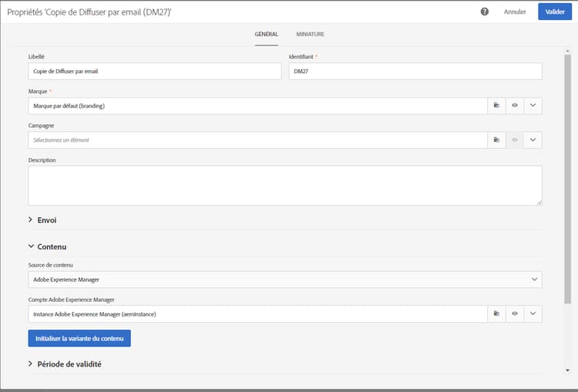View details of the Marque brand
Image resolution: width=578 pixels, height=392 pixels.
pos(515,106)
